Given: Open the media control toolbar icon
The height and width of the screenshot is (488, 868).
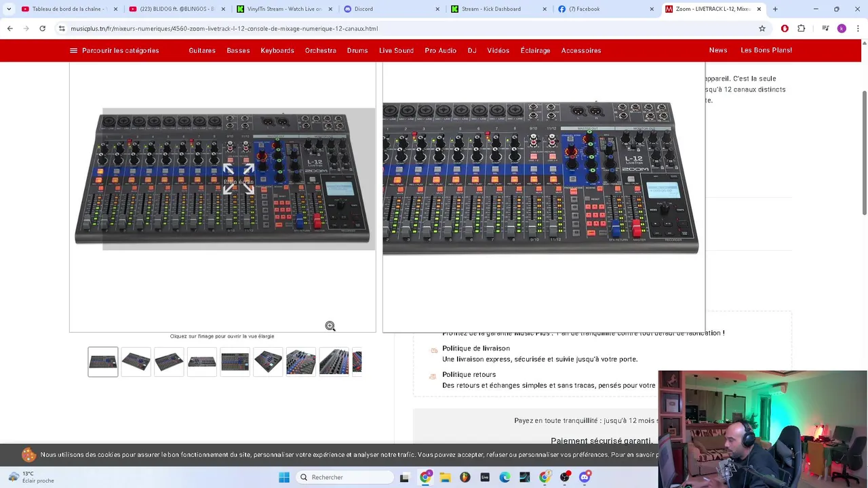Looking at the screenshot, I should point(825,28).
